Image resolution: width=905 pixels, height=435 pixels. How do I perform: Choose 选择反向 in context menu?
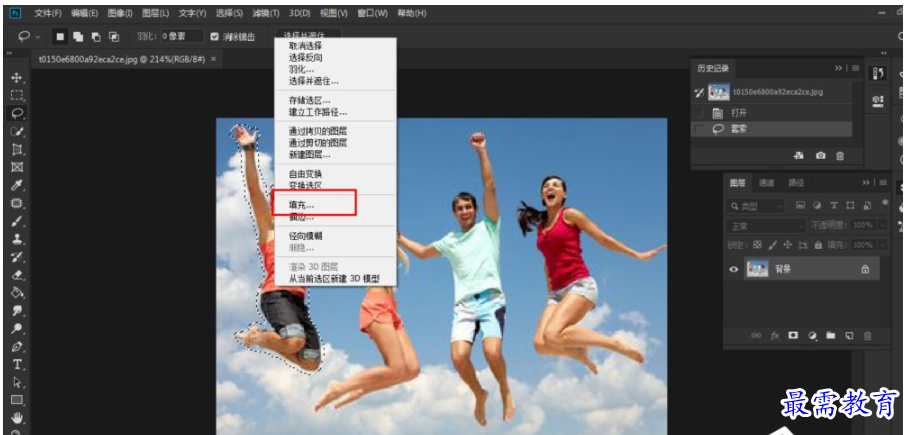(x=305, y=58)
